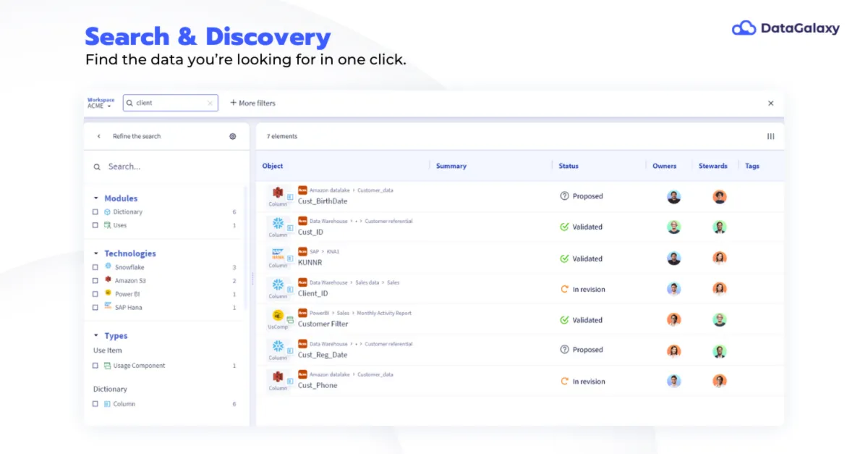Image resolution: width=868 pixels, height=454 pixels.
Task: Open the KUNNR object
Action: pos(310,263)
